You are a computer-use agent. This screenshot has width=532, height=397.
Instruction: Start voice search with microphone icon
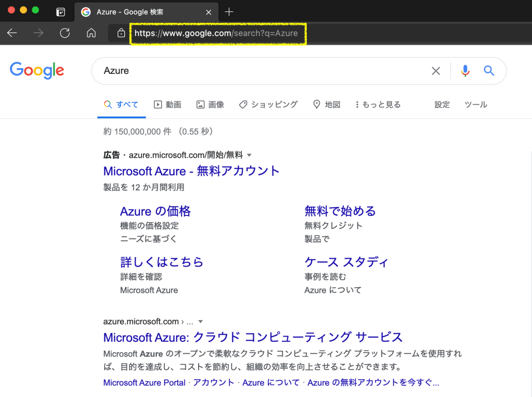(465, 71)
